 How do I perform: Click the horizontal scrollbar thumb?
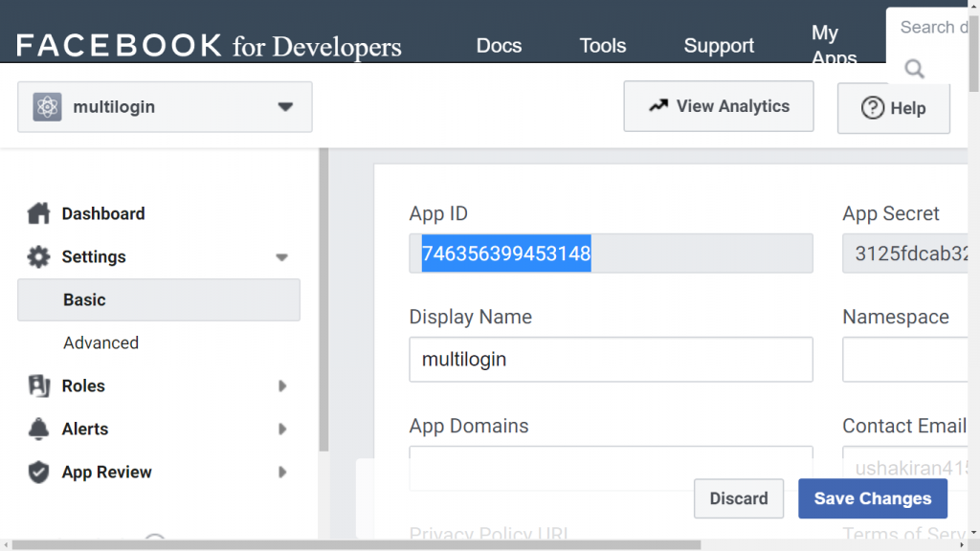pyautogui.click(x=356, y=545)
